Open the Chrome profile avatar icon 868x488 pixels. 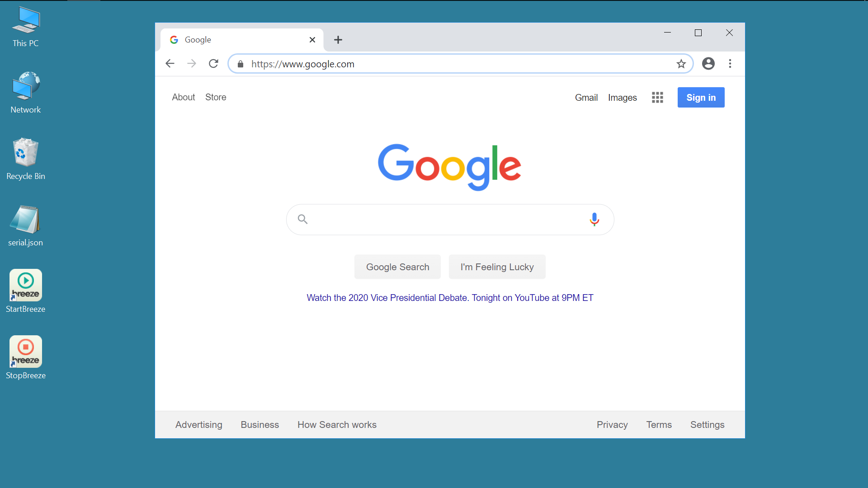point(708,64)
